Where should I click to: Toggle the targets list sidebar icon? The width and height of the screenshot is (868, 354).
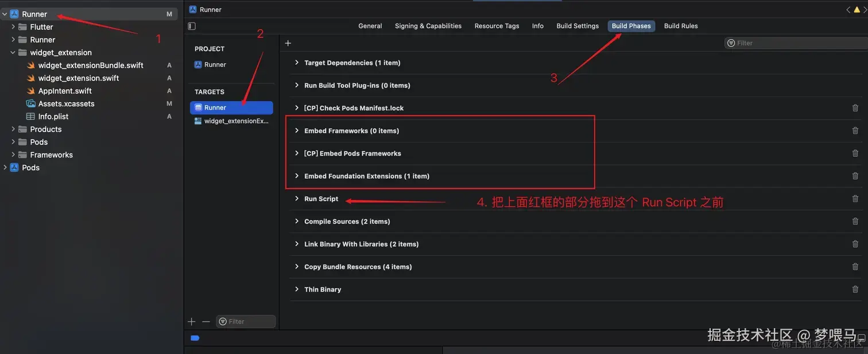pos(192,26)
